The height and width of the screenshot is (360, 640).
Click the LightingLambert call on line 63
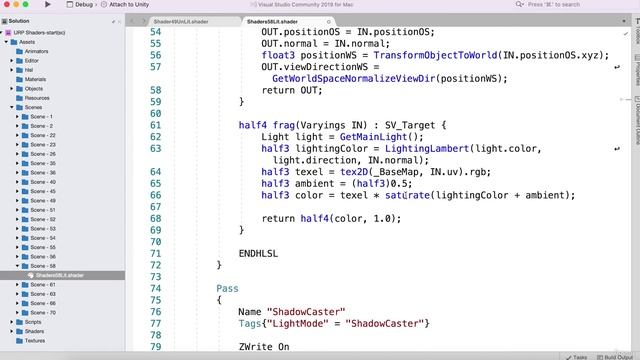point(427,149)
